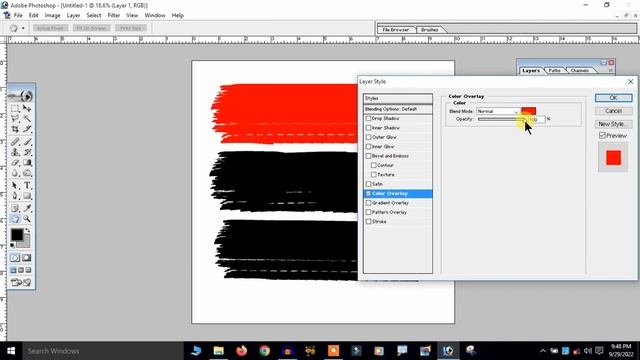
Task: Click the black foreground color swatch
Action: click(17, 235)
